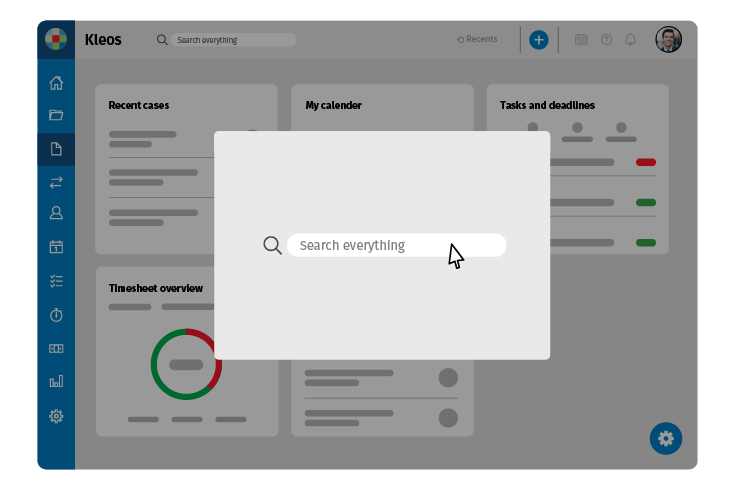Click the notification bell icon
This screenshot has width=735, height=490.
pos(630,40)
